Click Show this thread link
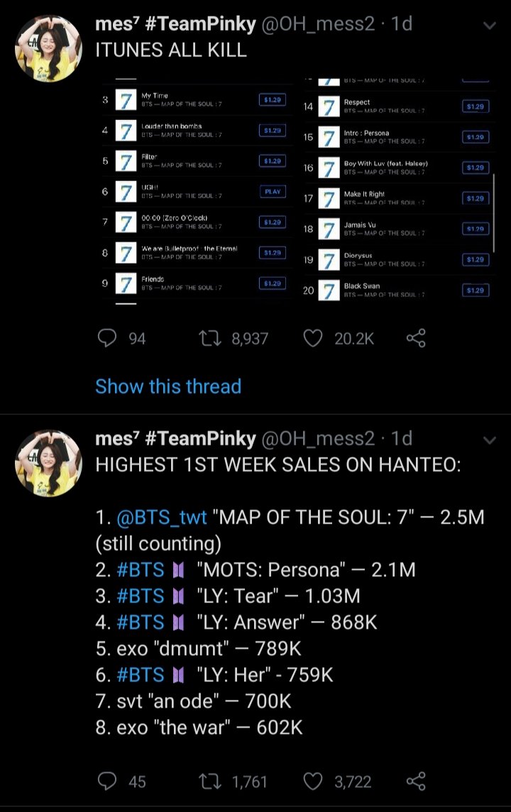This screenshot has height=812, width=511. [168, 386]
